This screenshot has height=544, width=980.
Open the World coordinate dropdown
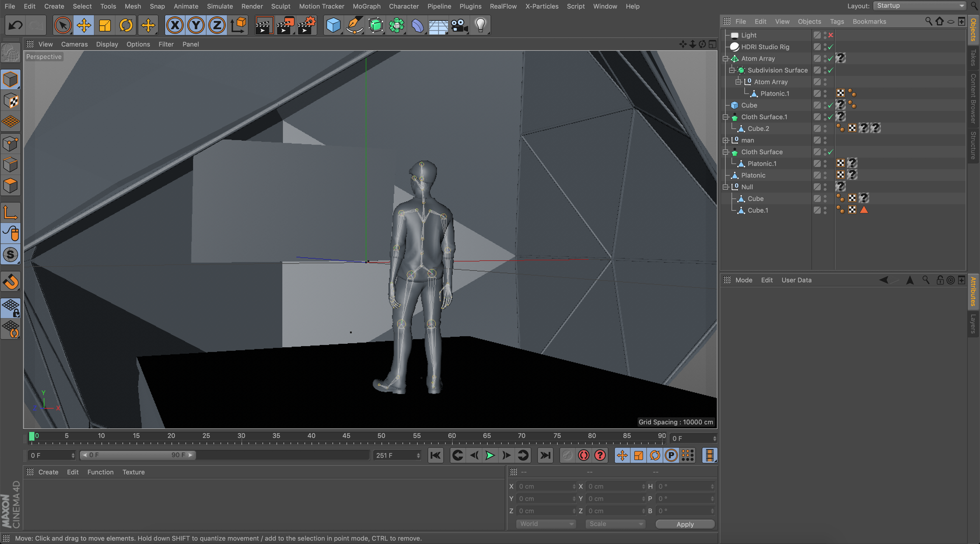click(546, 524)
